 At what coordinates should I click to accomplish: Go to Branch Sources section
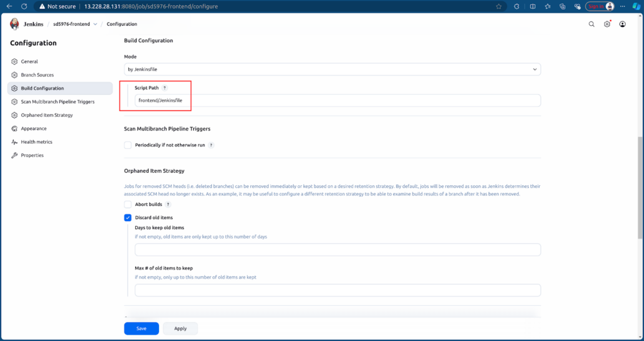coord(37,75)
